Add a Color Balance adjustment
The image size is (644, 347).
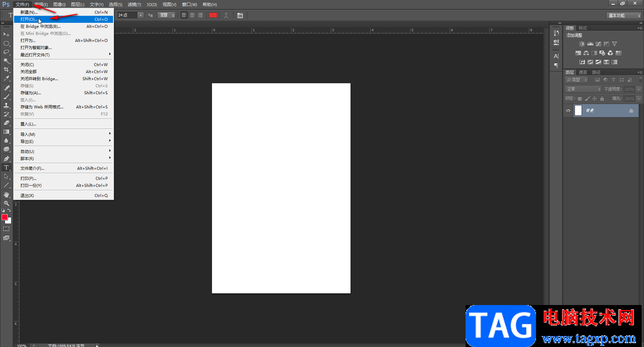586,53
